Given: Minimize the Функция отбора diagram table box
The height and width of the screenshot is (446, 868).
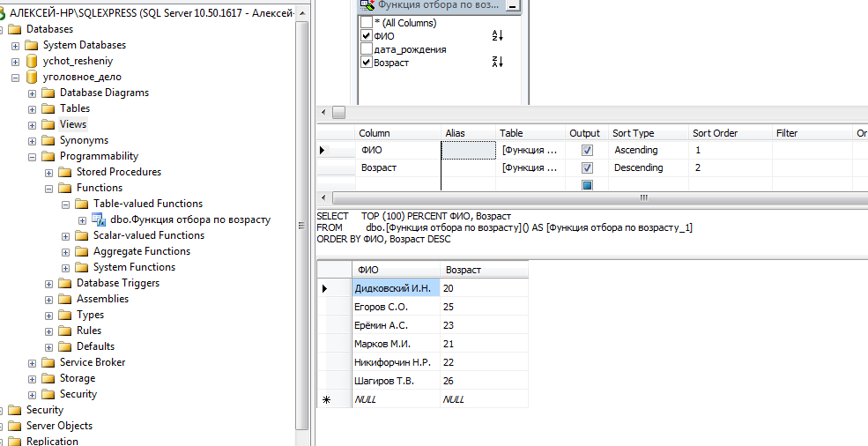Looking at the screenshot, I should [x=513, y=6].
